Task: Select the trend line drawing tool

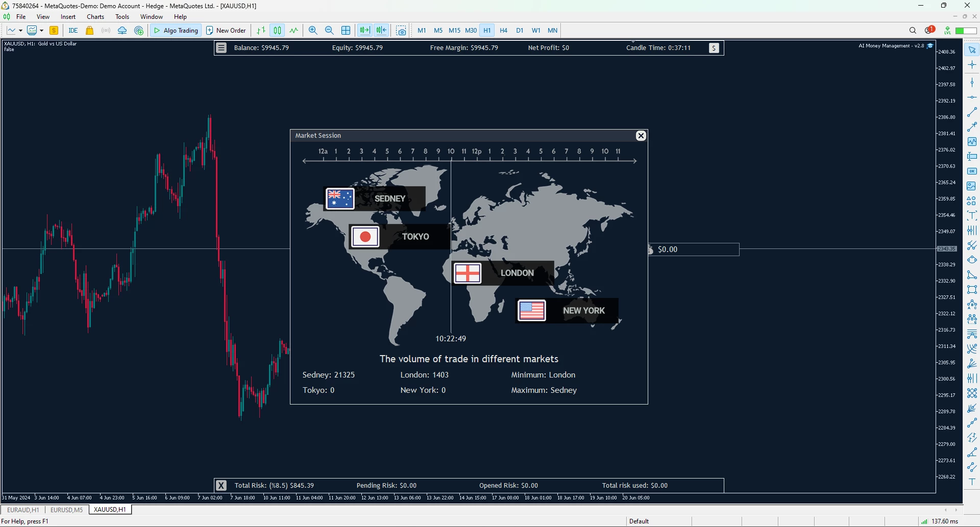Action: pyautogui.click(x=972, y=112)
